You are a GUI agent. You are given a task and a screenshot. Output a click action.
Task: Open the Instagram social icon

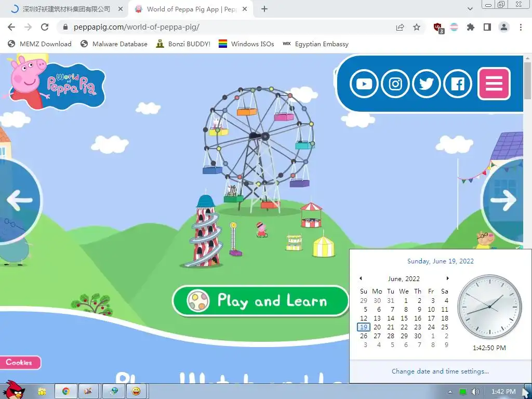[x=395, y=84]
